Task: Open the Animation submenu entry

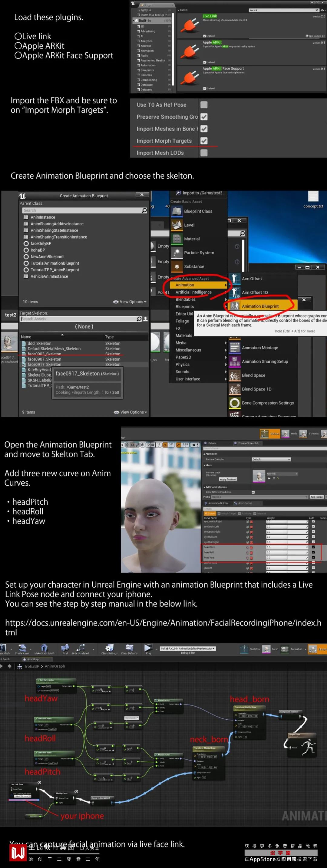Action: [198, 285]
